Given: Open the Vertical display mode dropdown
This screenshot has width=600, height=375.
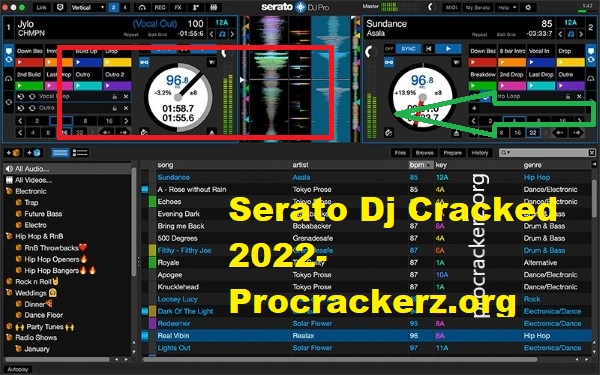Looking at the screenshot, I should 88,7.
